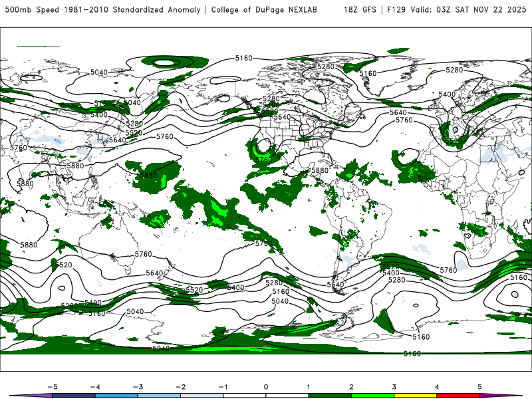This screenshot has width=532, height=399.
Task: Click the '5880' contour label in the Indian Ocean
Action: coord(29,245)
